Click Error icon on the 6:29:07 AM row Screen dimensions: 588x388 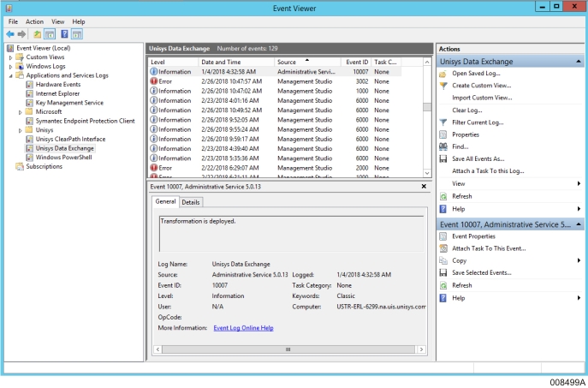tap(154, 168)
